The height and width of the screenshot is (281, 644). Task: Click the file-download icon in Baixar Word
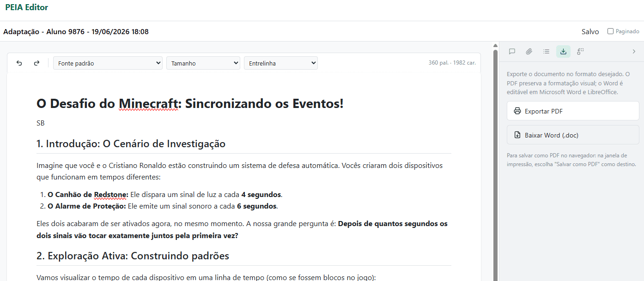[x=517, y=135]
